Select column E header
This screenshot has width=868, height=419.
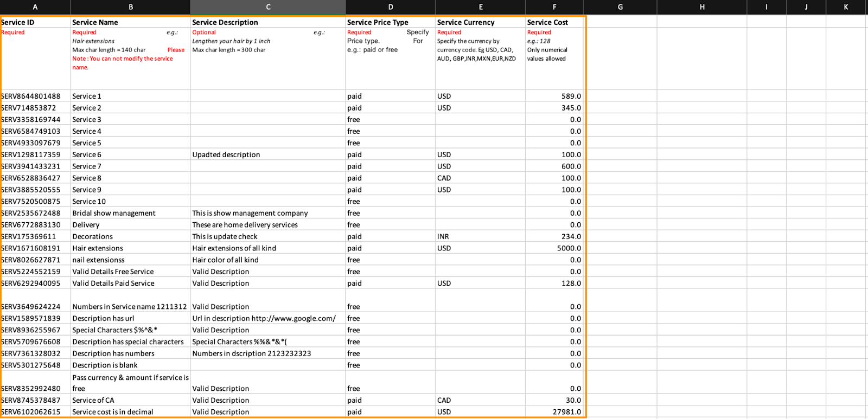[481, 7]
